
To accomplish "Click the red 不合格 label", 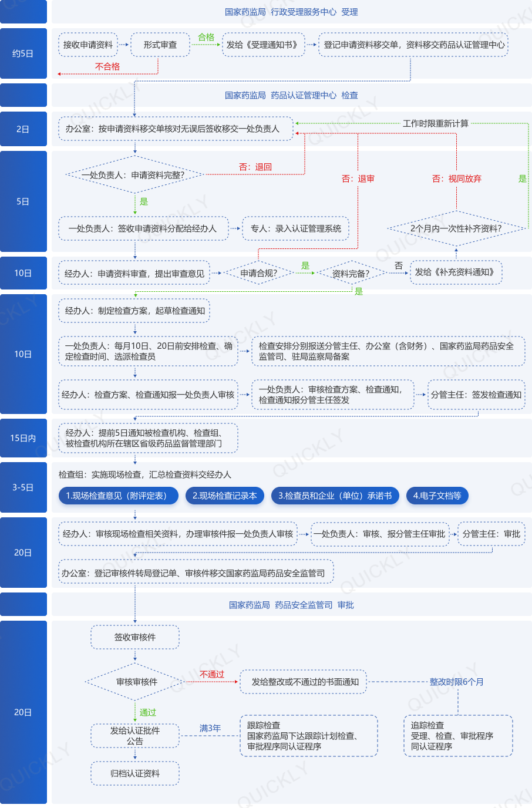I will (107, 66).
